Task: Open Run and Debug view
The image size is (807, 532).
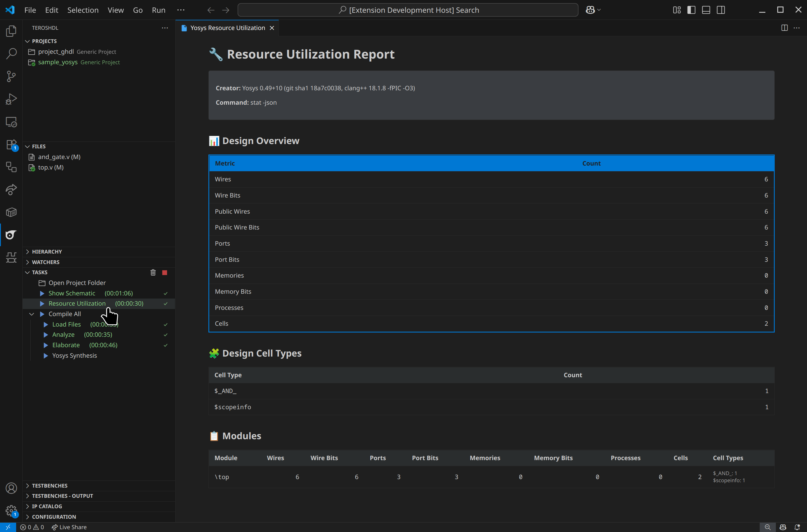Action: click(x=11, y=99)
